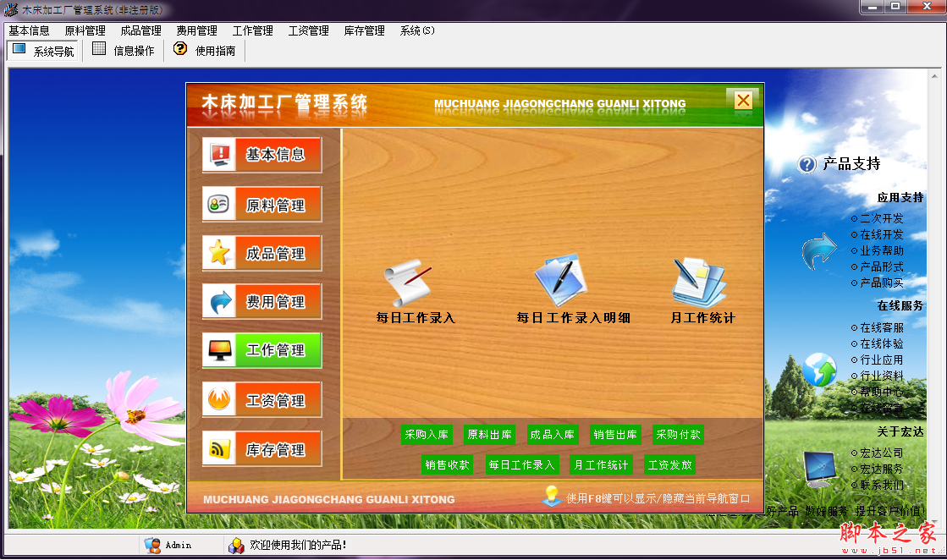Click the 销售收款 shortcut button
Screen dimensions: 947x560
tap(447, 464)
